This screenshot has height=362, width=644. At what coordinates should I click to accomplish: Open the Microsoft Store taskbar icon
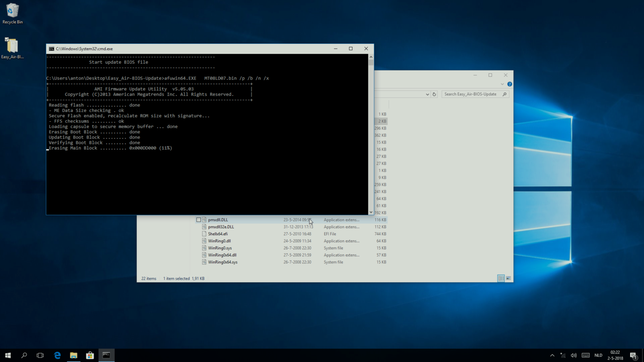click(90, 355)
